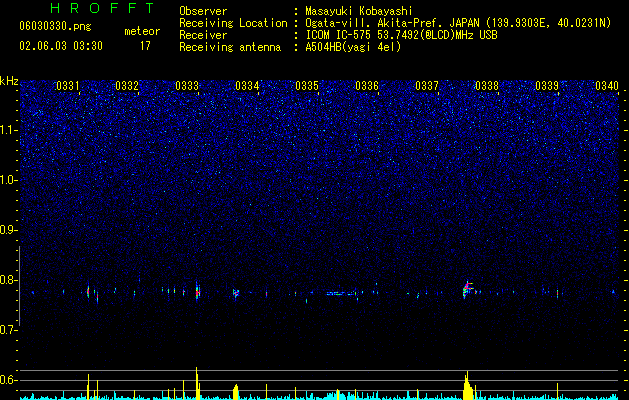The width and height of the screenshot is (629, 400).
Task: Click the 0.6 frequency axis label
Action: coord(9,380)
